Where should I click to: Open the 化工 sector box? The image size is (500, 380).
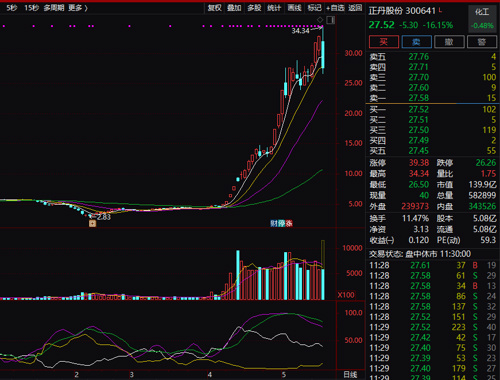[x=482, y=19]
